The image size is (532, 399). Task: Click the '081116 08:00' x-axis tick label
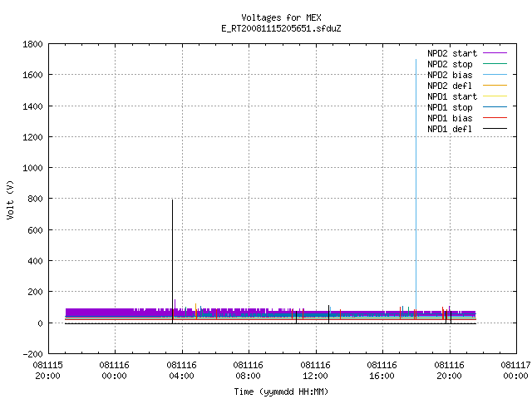click(x=248, y=371)
